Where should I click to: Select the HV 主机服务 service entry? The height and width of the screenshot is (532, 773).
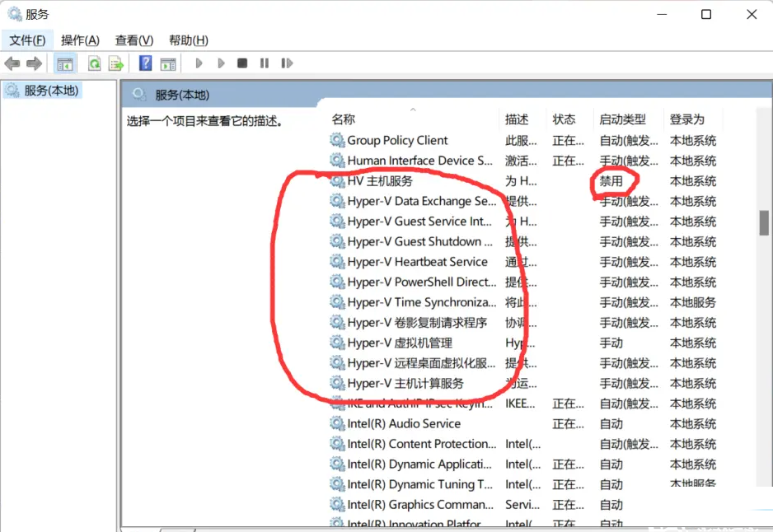coord(379,181)
